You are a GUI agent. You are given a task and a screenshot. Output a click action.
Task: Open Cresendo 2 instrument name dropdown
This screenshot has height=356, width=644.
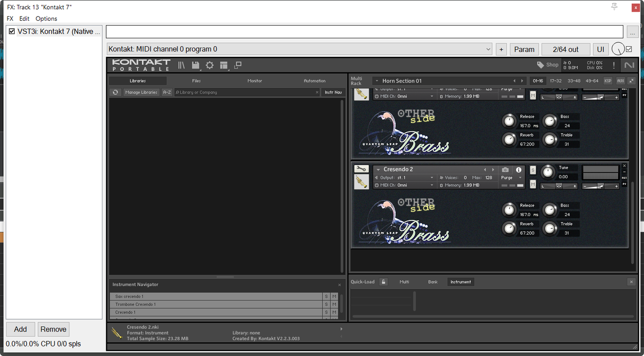coord(378,170)
